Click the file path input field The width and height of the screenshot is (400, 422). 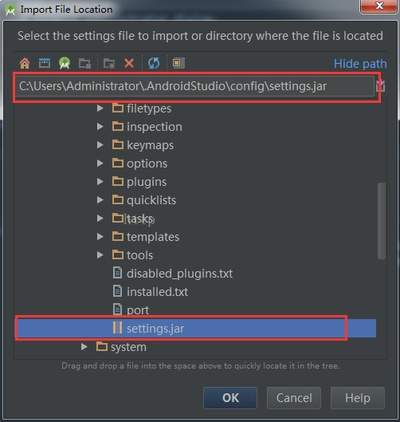point(195,86)
